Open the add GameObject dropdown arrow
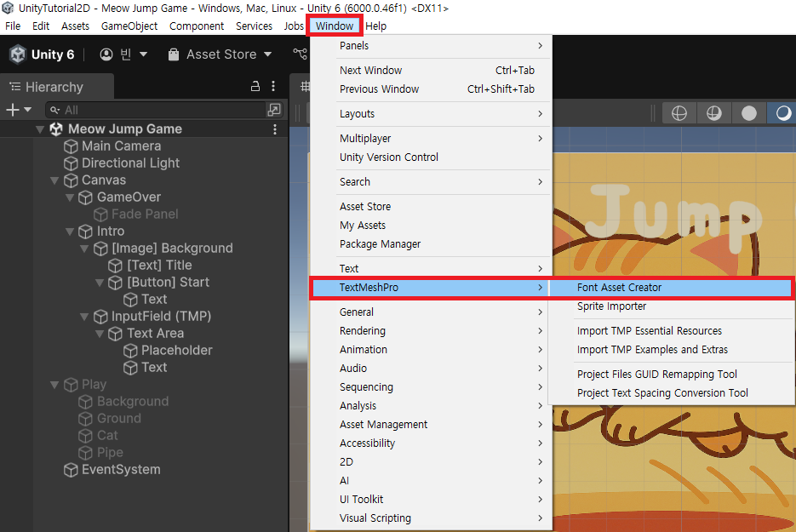Image resolution: width=796 pixels, height=532 pixels. tap(27, 110)
